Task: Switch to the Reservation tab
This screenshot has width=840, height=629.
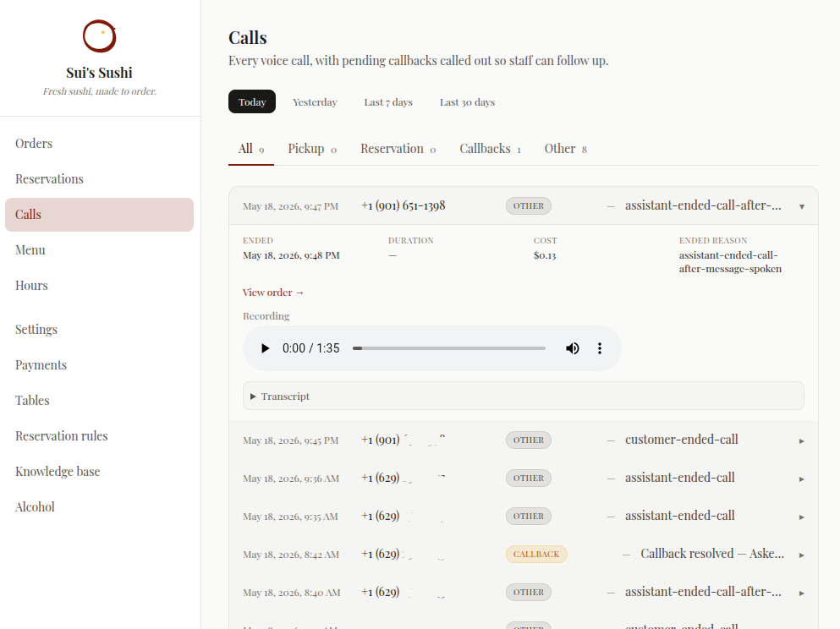Action: [x=398, y=149]
